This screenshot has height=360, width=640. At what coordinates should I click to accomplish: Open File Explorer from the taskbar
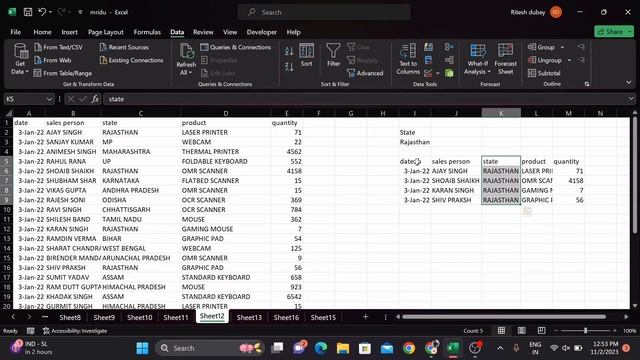tap(343, 348)
